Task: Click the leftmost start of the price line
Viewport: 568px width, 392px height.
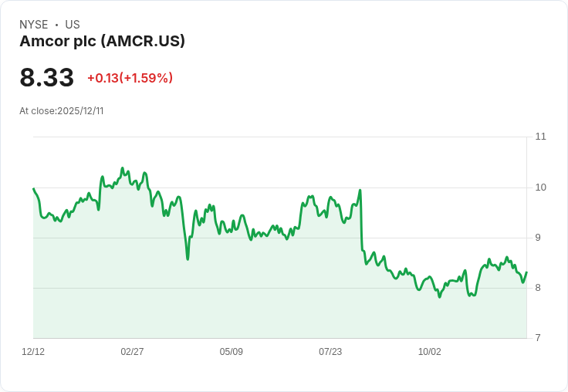Action: (33, 188)
